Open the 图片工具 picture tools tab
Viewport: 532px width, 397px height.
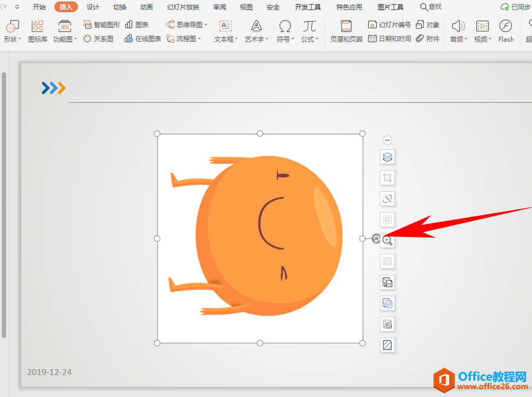[390, 7]
